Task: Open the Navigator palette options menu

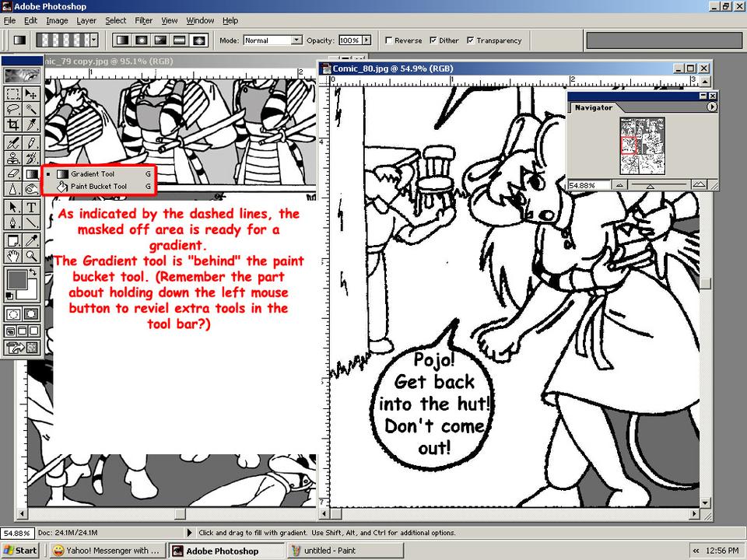Action: pyautogui.click(x=711, y=107)
